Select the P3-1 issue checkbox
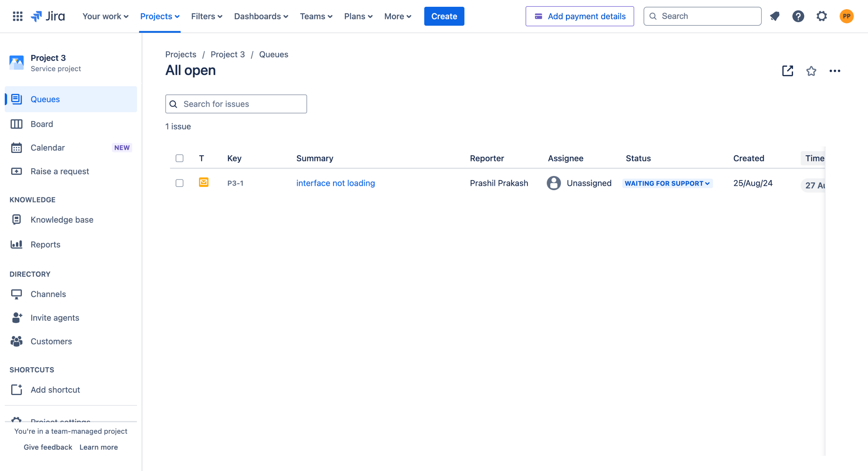 (179, 183)
